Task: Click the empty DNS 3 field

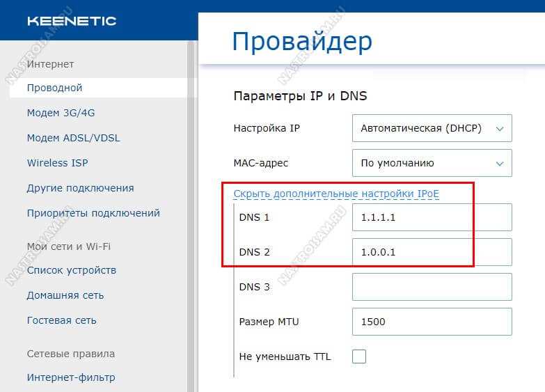Action: click(x=432, y=287)
